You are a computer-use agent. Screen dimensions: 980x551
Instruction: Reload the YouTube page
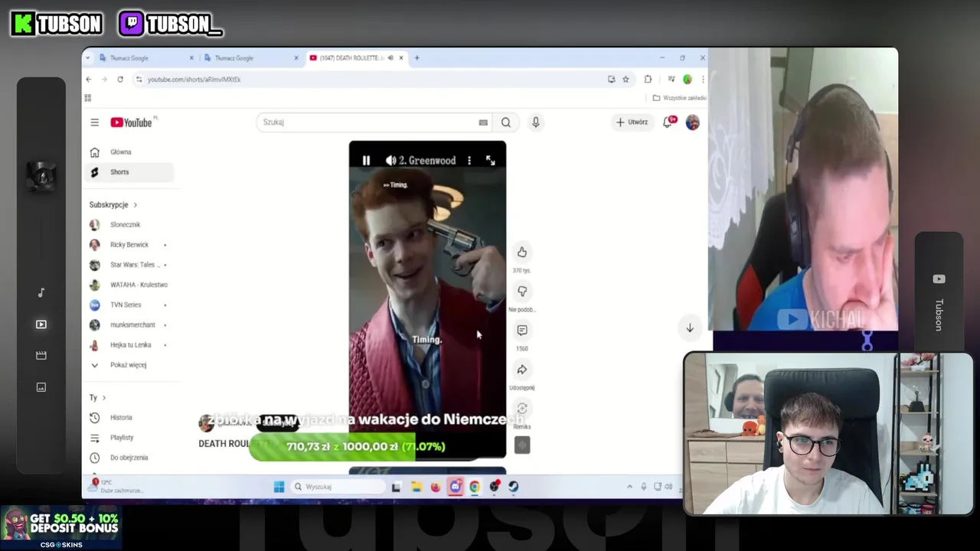[x=120, y=80]
